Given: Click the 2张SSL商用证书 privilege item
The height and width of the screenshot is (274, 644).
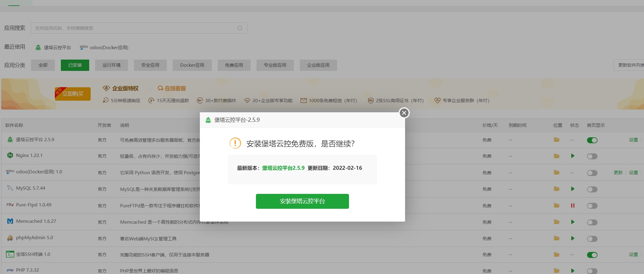Looking at the screenshot, I should coord(396,101).
